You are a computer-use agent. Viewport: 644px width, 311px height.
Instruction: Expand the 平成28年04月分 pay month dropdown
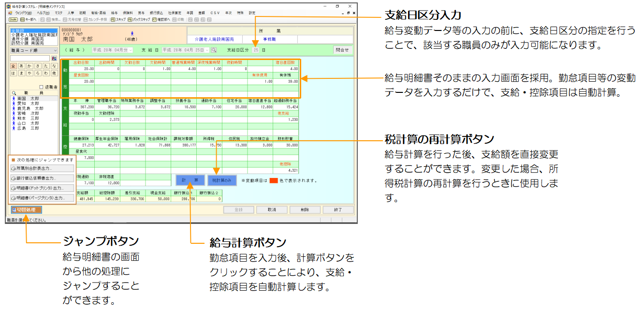click(x=130, y=50)
